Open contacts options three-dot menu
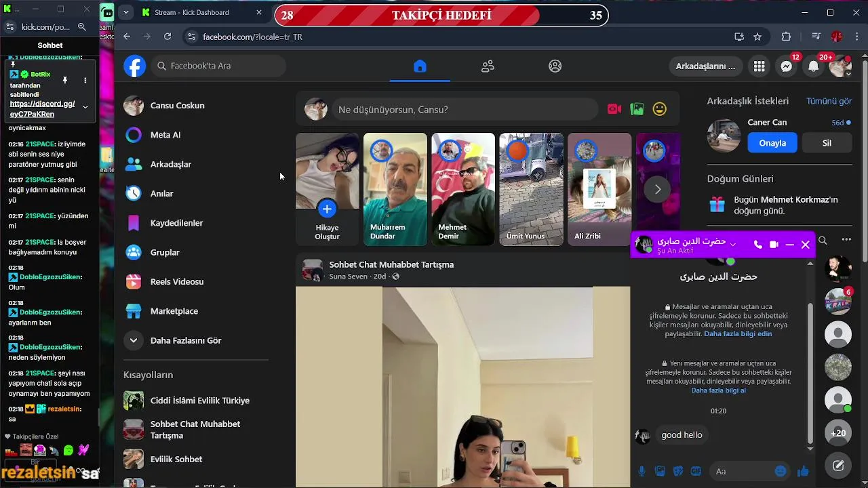 (846, 240)
